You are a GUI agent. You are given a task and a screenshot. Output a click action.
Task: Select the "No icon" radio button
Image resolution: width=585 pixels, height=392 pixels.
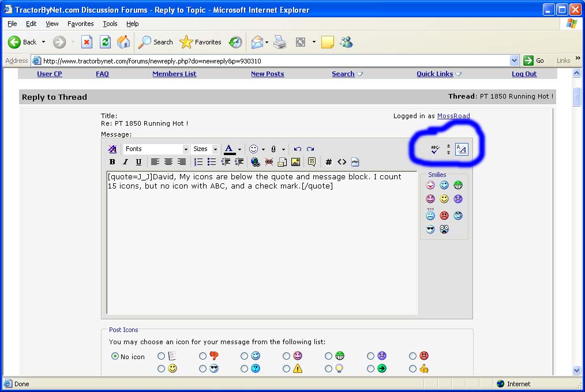point(115,356)
